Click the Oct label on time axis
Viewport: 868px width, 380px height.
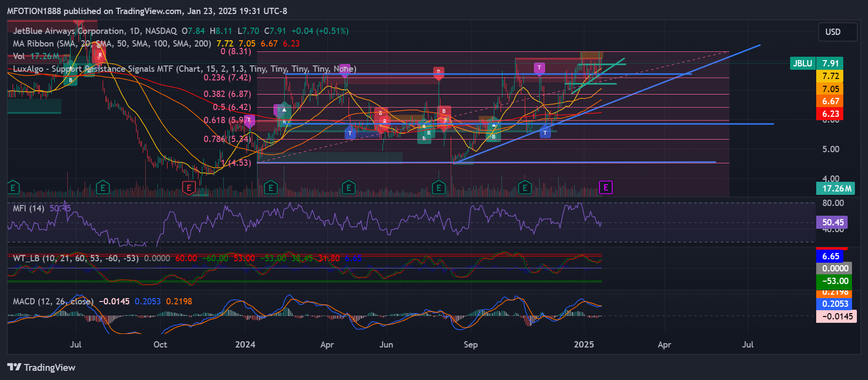pos(160,345)
